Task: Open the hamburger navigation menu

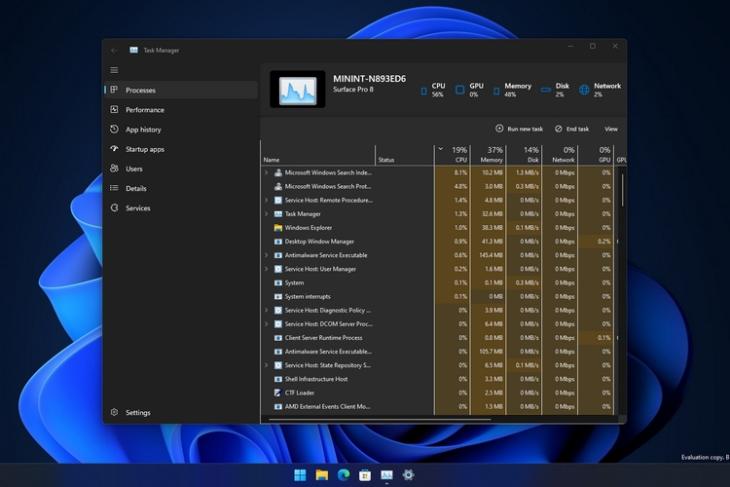Action: click(x=114, y=70)
